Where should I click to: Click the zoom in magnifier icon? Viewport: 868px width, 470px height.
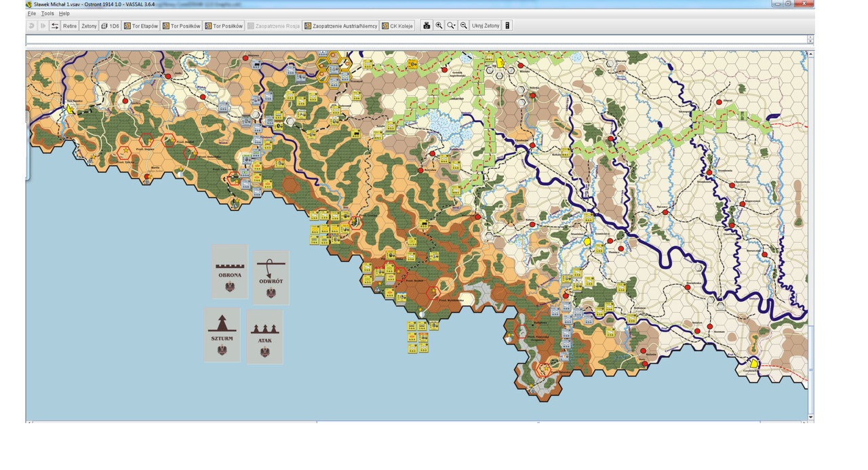[439, 26]
